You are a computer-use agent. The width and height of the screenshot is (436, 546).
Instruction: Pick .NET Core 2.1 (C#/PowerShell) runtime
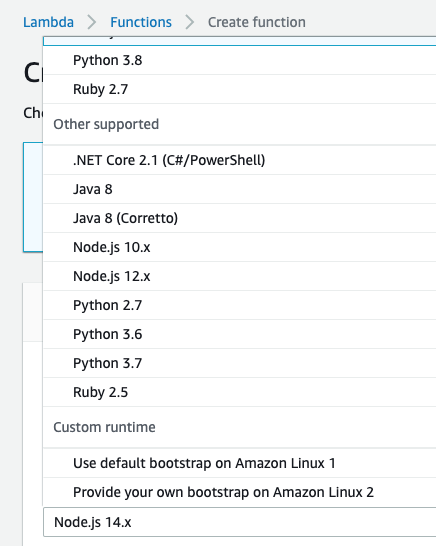click(240, 160)
